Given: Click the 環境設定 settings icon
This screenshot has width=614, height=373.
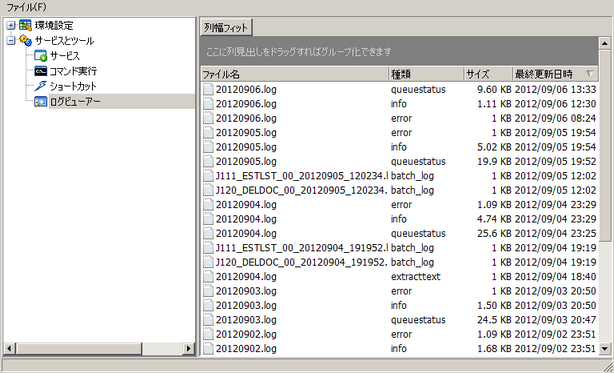Looking at the screenshot, I should point(25,26).
